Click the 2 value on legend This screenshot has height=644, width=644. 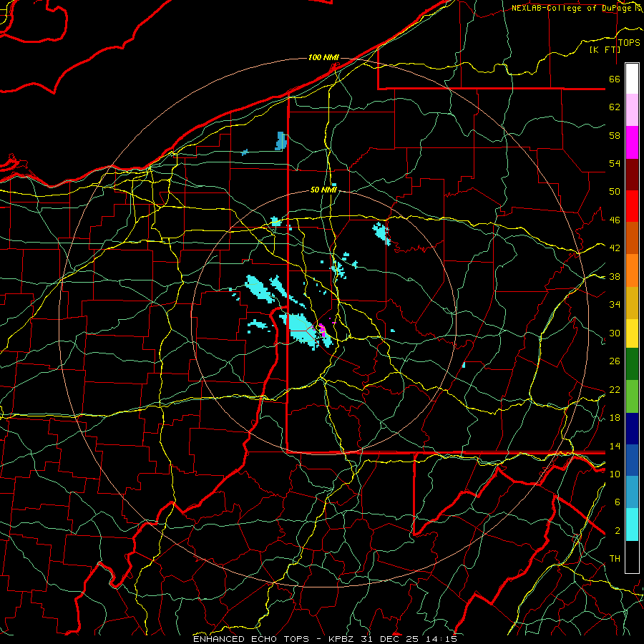click(x=617, y=531)
